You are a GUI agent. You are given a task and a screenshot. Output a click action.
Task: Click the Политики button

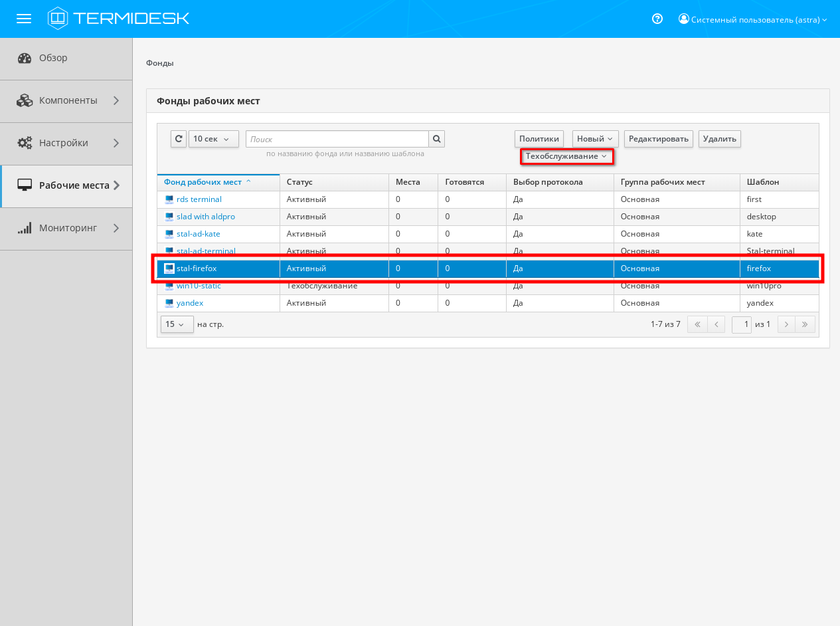click(539, 139)
